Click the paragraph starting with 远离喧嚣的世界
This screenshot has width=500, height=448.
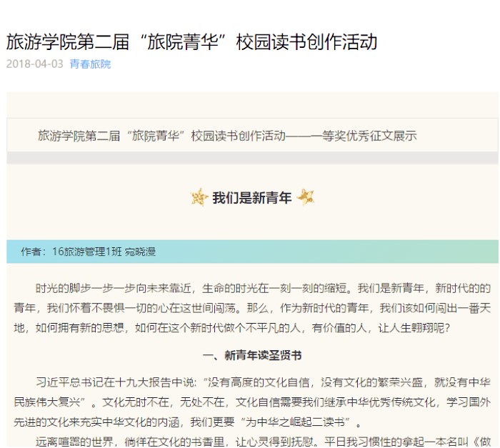click(252, 441)
